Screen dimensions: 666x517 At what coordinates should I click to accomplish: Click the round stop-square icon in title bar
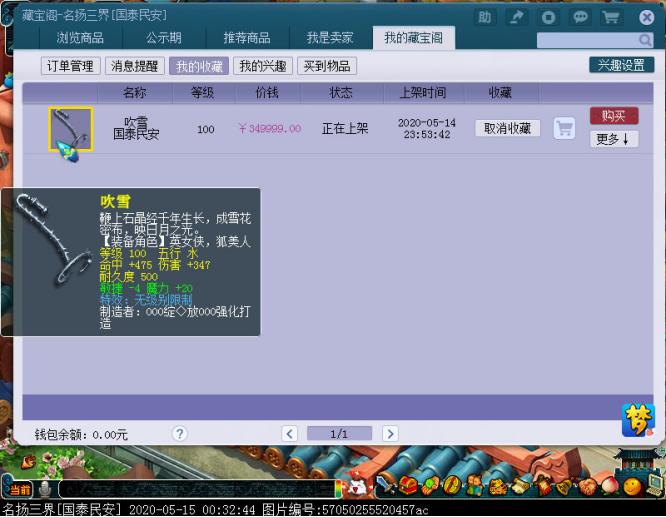point(548,17)
